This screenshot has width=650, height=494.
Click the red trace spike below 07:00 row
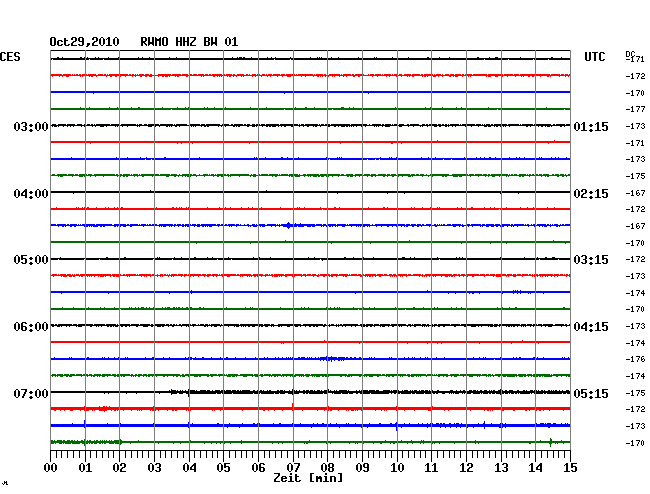coord(293,406)
